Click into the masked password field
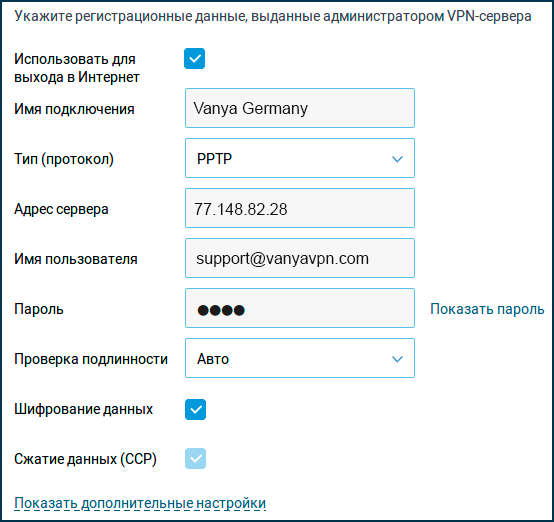The image size is (554, 522). click(300, 308)
